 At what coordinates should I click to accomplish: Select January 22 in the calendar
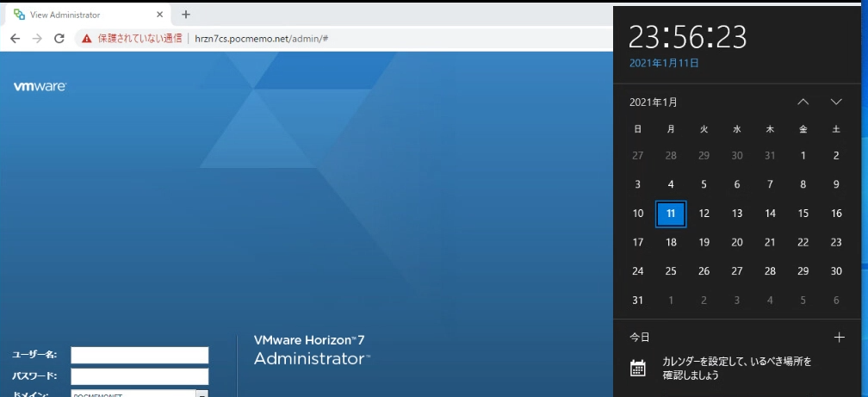(x=803, y=243)
